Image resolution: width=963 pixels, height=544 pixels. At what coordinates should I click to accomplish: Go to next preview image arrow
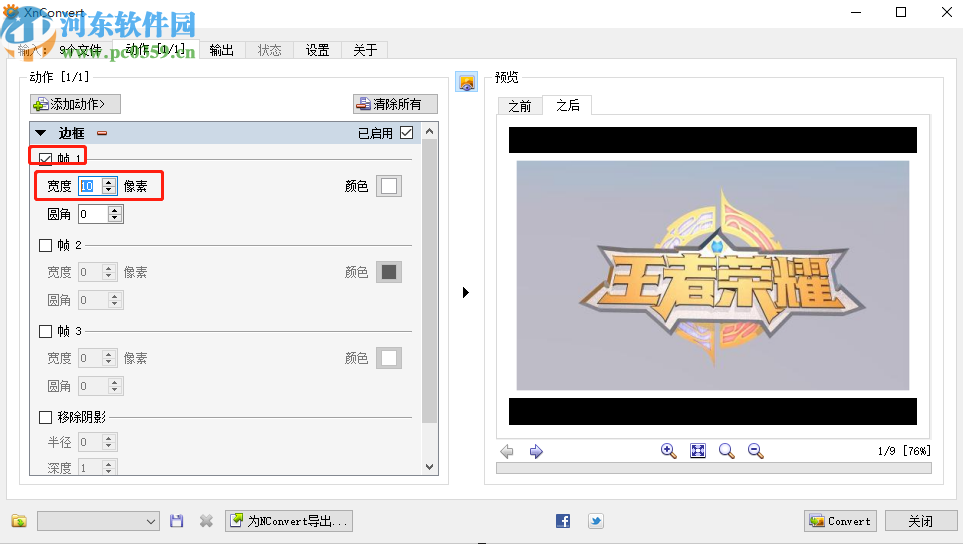[x=536, y=451]
